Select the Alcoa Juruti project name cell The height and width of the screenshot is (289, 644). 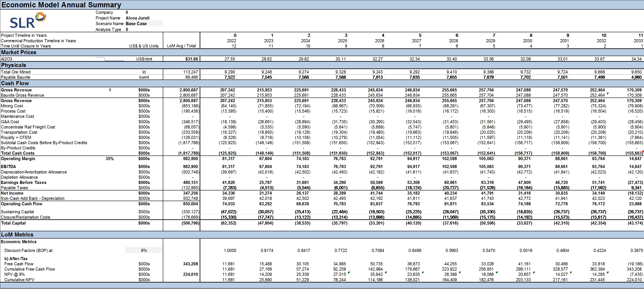tap(138, 18)
